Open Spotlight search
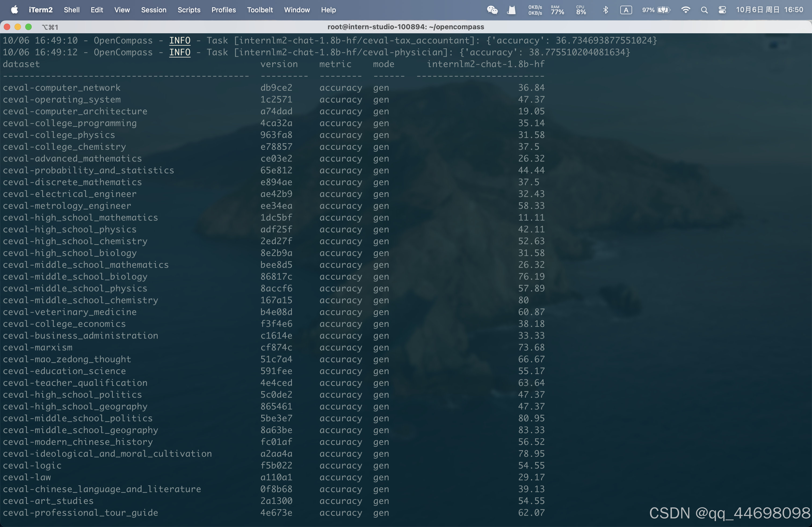The height and width of the screenshot is (527, 812). point(704,10)
